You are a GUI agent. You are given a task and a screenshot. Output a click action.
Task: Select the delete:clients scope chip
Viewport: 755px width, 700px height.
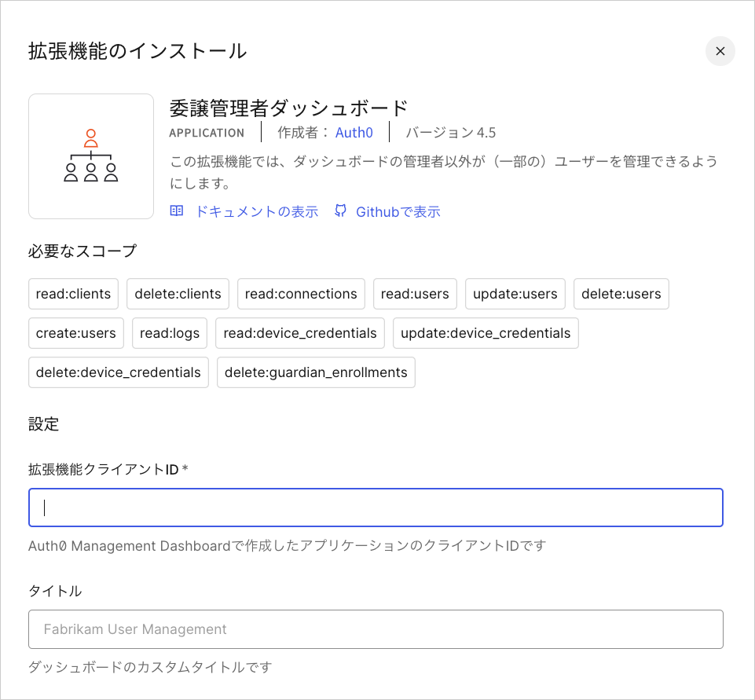coord(178,293)
